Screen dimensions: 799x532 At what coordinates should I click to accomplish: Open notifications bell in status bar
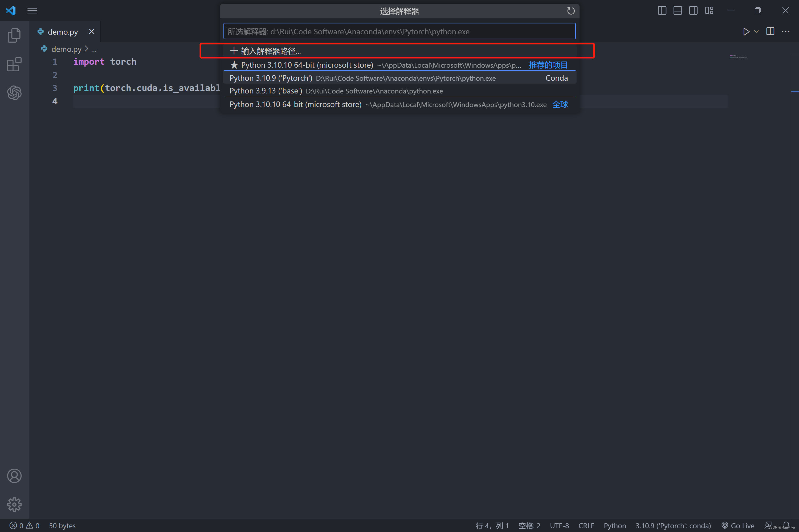pyautogui.click(x=786, y=526)
